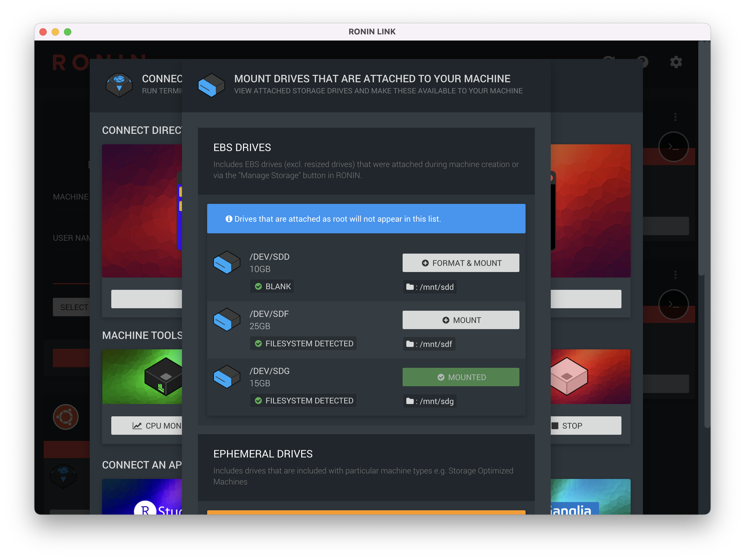Click the drive icon beside /DEV/SDD

(x=227, y=262)
